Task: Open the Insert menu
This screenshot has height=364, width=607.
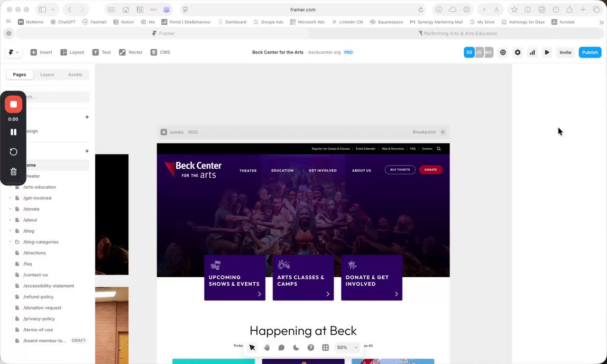Action: coord(41,52)
